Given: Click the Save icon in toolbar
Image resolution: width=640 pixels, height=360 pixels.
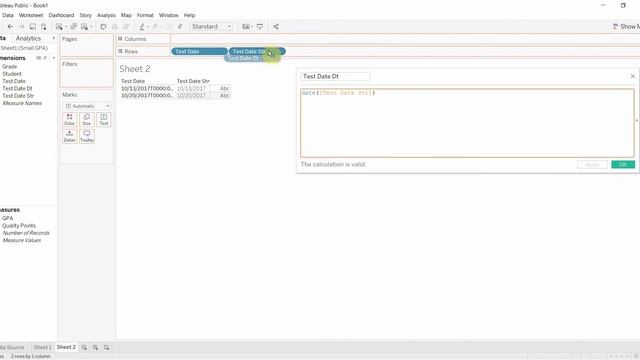Looking at the screenshot, I should tap(32, 27).
